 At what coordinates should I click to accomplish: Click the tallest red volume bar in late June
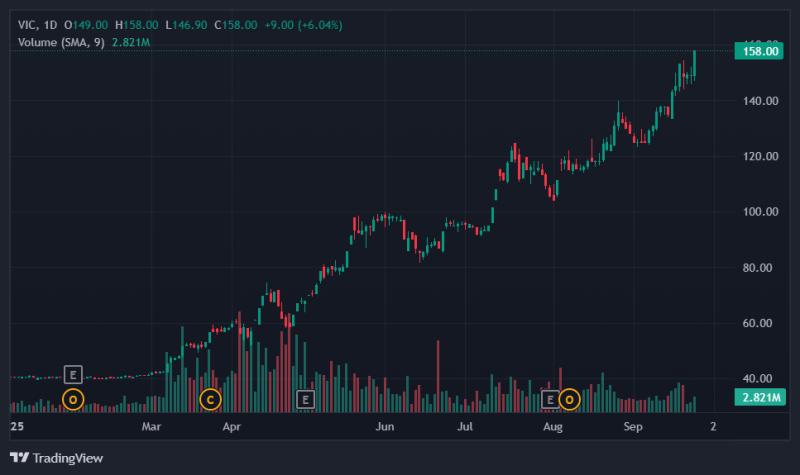438,376
